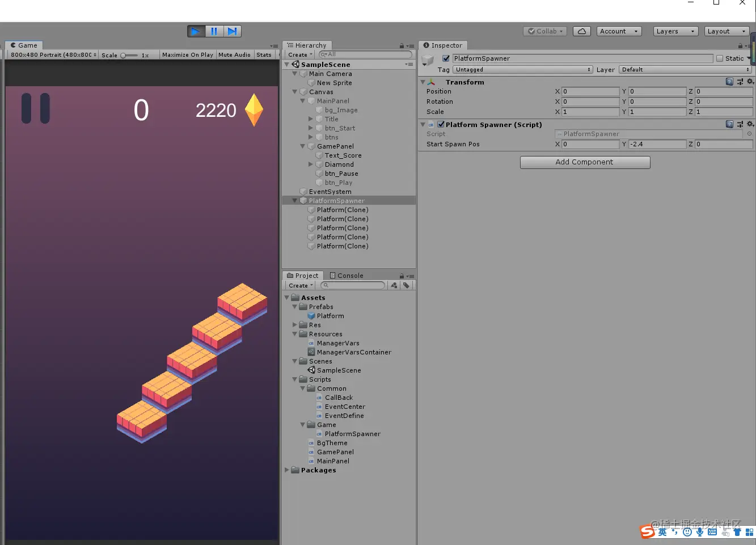Select the CallBack C# script icon

point(319,398)
